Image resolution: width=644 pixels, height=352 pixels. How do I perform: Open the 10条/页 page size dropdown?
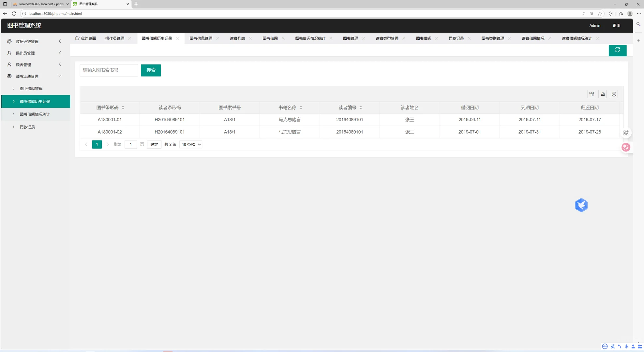point(190,144)
